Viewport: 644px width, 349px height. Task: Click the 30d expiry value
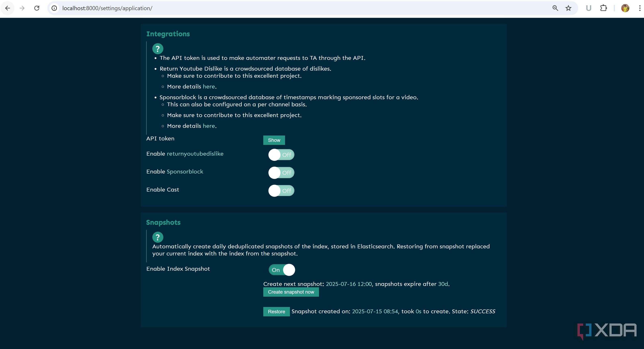point(443,284)
